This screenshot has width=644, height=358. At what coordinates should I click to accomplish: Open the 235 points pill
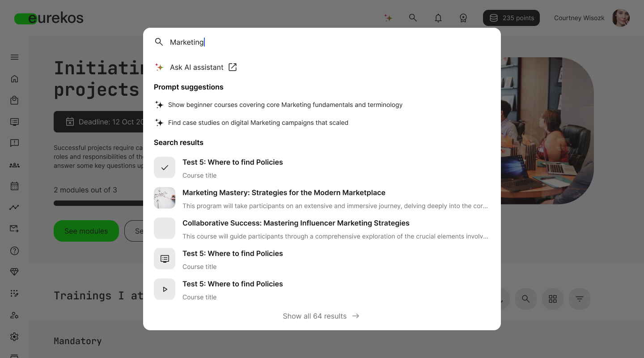pyautogui.click(x=511, y=18)
